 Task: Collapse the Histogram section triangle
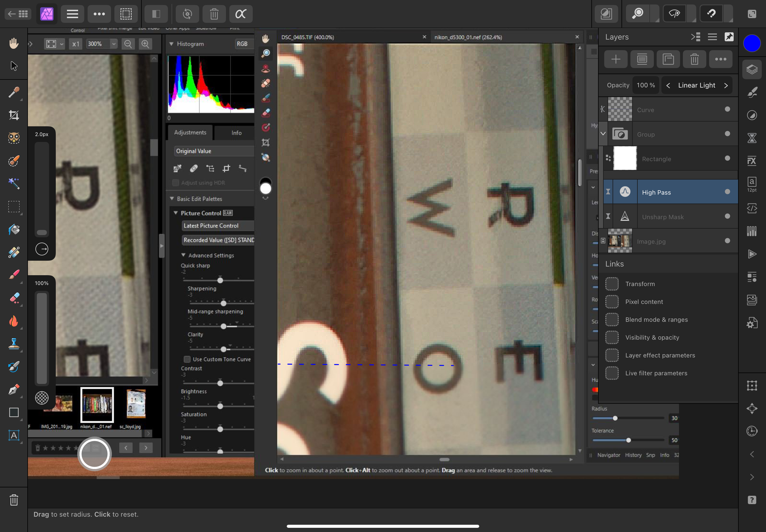tap(171, 44)
